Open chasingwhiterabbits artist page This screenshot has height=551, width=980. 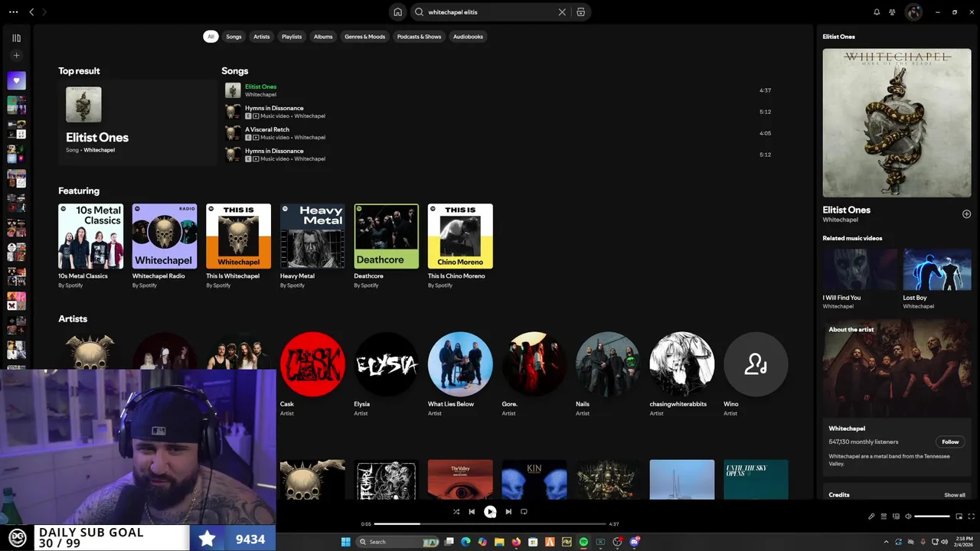click(x=682, y=373)
